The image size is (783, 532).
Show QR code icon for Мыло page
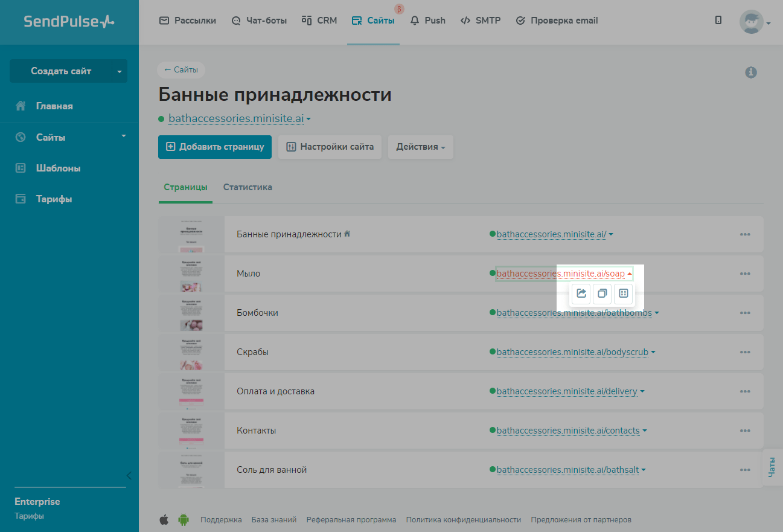(623, 293)
